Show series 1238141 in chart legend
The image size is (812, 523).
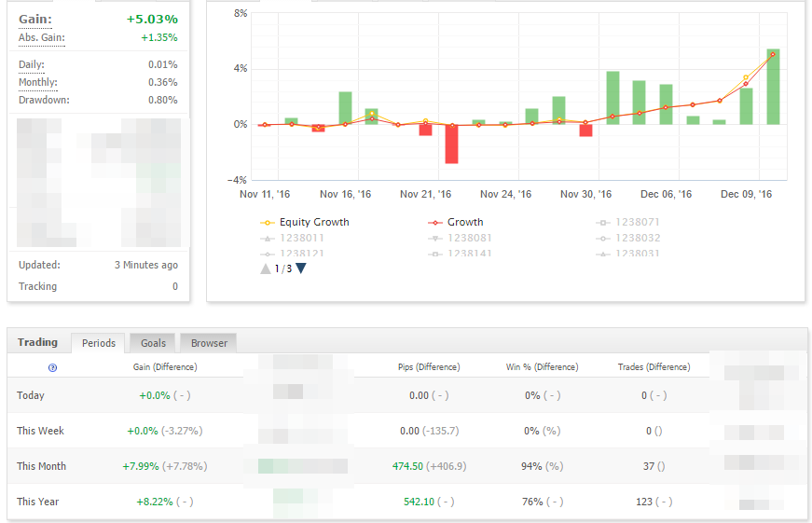coord(460,254)
